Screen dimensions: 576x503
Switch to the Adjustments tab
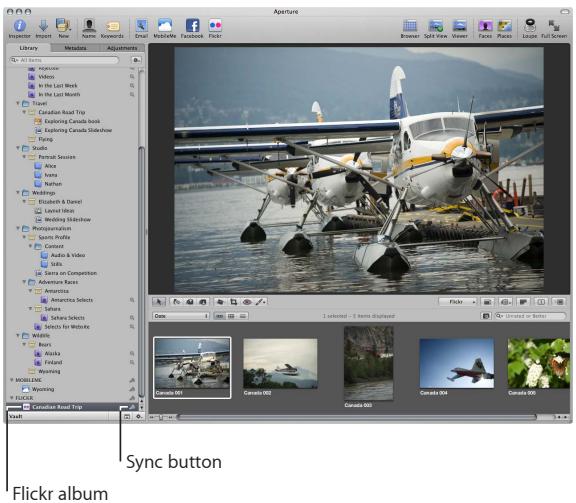coord(122,48)
